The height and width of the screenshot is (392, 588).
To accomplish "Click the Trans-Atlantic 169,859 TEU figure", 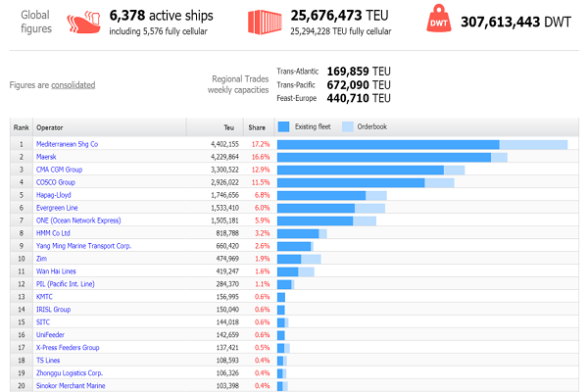I will point(359,72).
